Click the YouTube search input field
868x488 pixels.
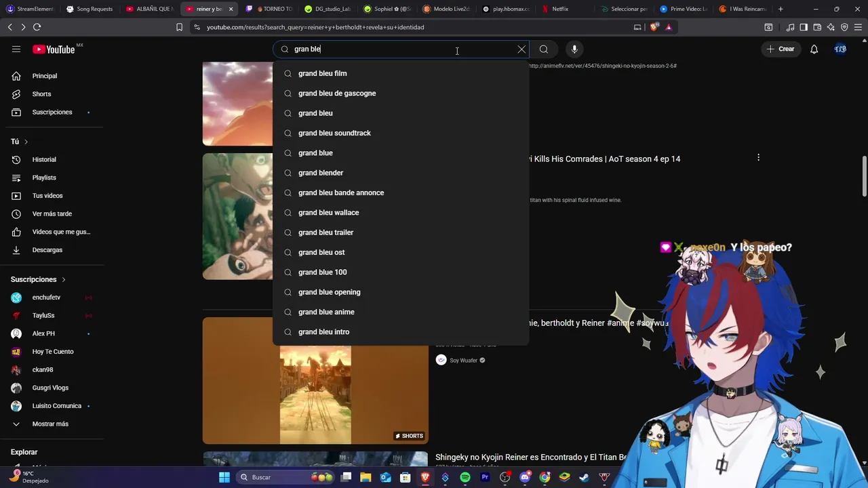[400, 49]
